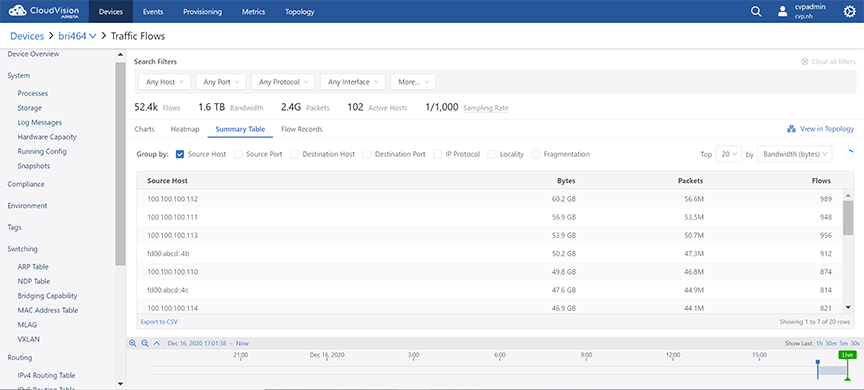Uncheck the Source Host group-by checkbox
Image resolution: width=864 pixels, height=390 pixels.
coord(180,154)
